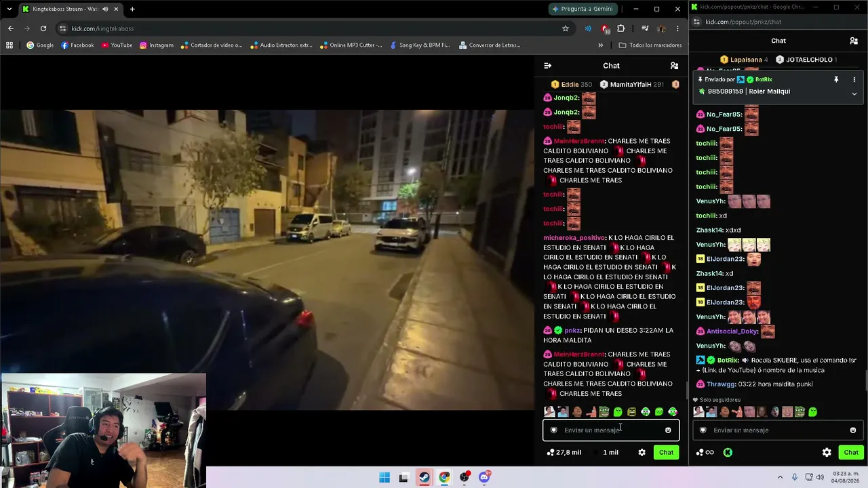Open viewer list in main stream chat
The width and height of the screenshot is (868, 488).
tap(674, 66)
